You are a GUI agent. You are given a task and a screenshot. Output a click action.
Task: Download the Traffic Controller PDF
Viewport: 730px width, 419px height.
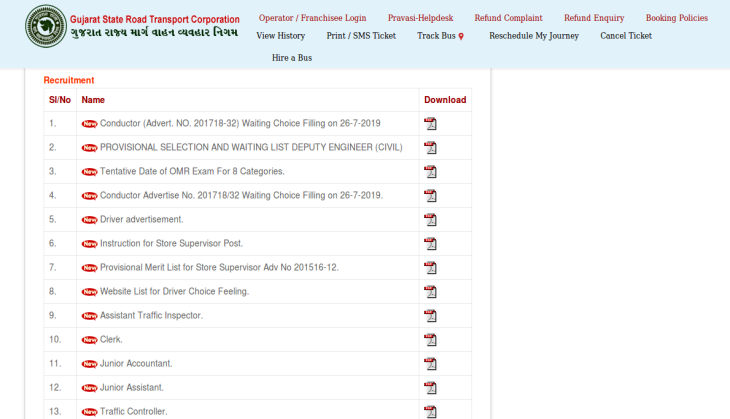click(x=431, y=412)
